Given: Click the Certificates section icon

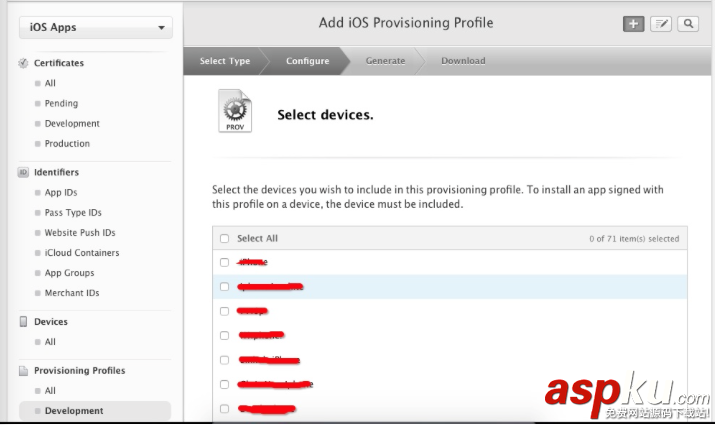Looking at the screenshot, I should pos(23,63).
